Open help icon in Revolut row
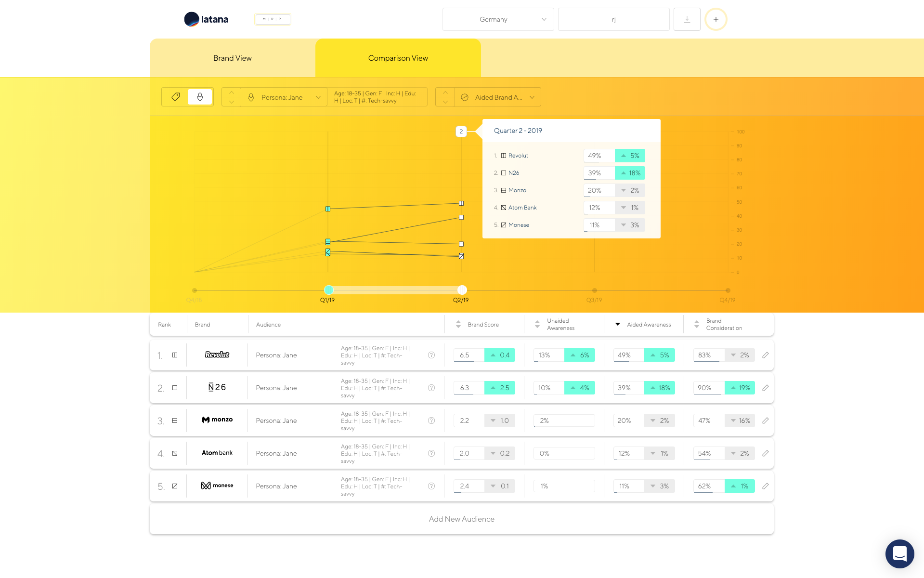This screenshot has width=924, height=578. pyautogui.click(x=431, y=355)
